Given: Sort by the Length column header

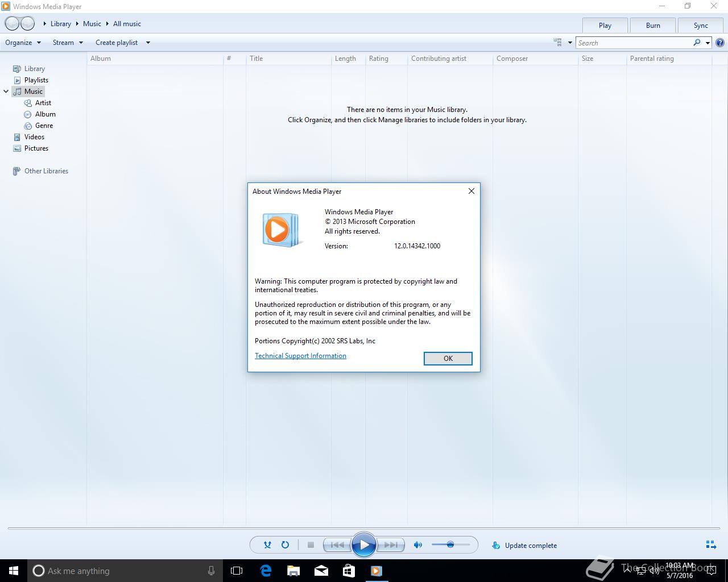Looking at the screenshot, I should coord(348,59).
